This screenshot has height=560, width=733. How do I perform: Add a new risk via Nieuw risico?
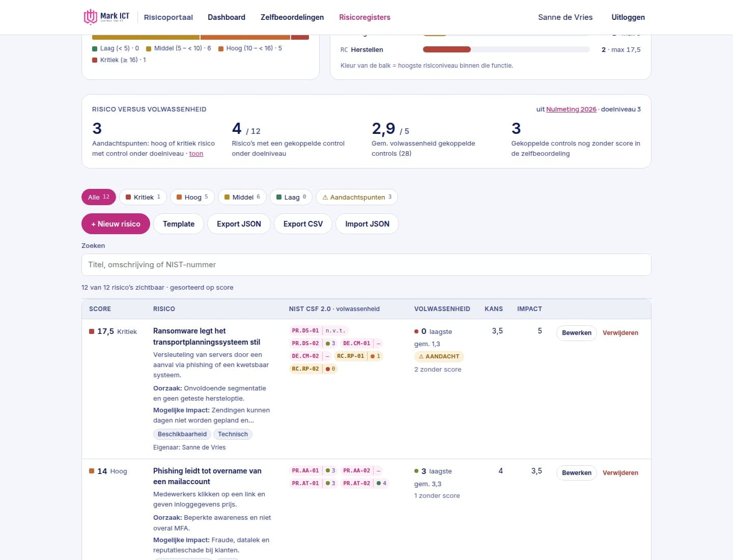tap(116, 224)
